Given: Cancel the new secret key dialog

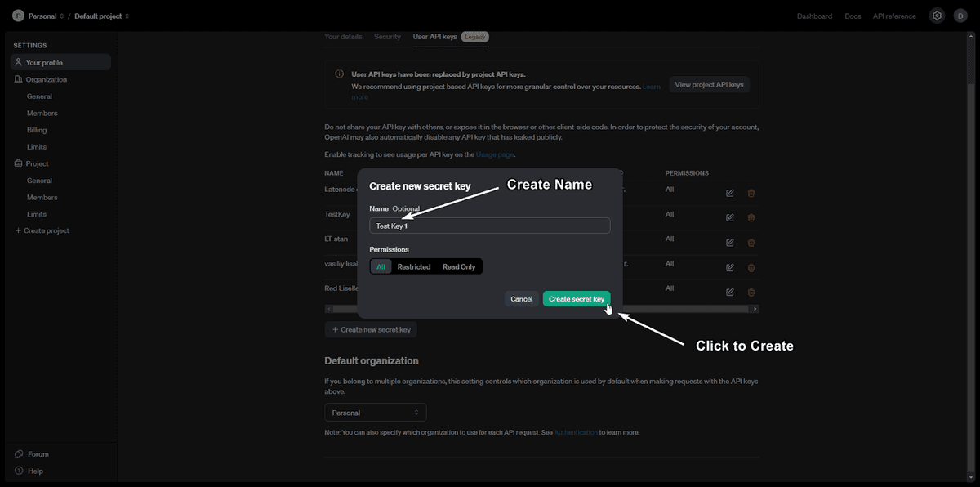Looking at the screenshot, I should tap(521, 299).
